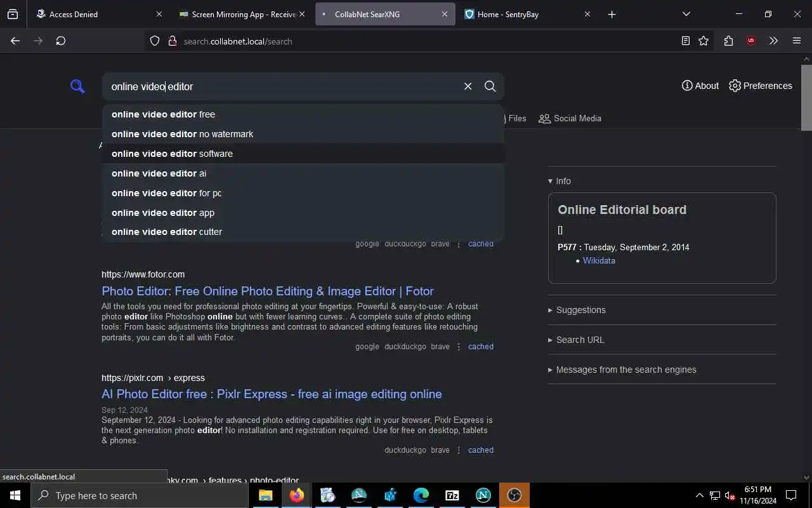812x508 pixels.
Task: Click the browser address bar URL
Action: 238,41
